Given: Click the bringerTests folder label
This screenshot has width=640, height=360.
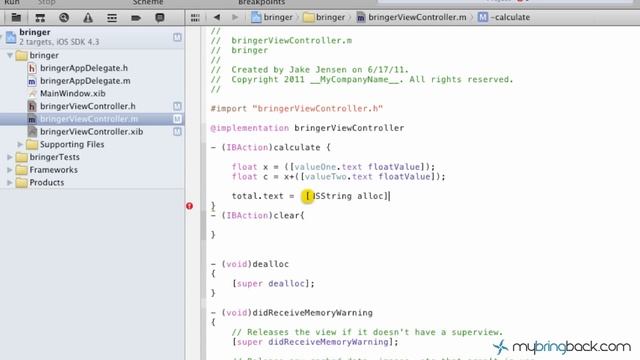Looking at the screenshot, I should (54, 157).
